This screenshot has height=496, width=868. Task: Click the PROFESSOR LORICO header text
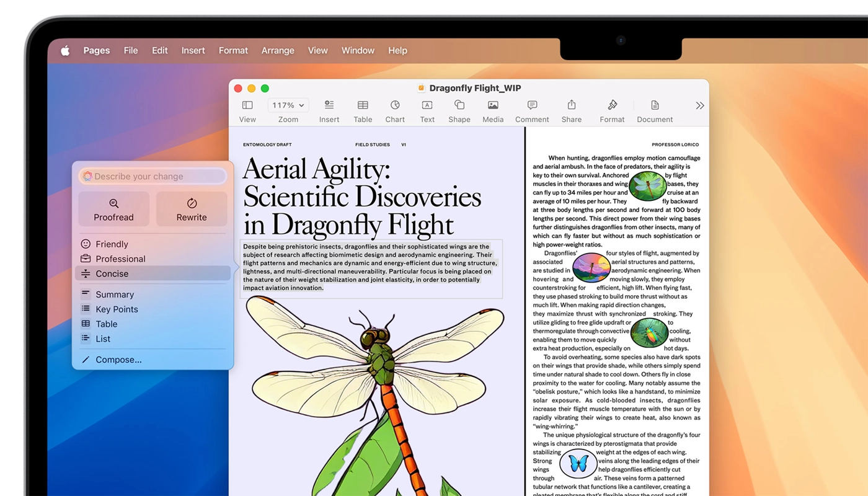coord(675,144)
